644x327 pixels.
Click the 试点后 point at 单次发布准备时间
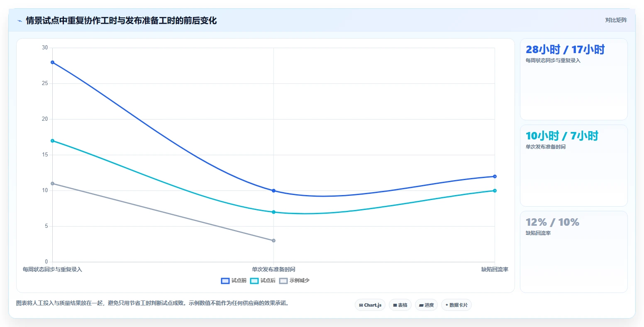273,212
